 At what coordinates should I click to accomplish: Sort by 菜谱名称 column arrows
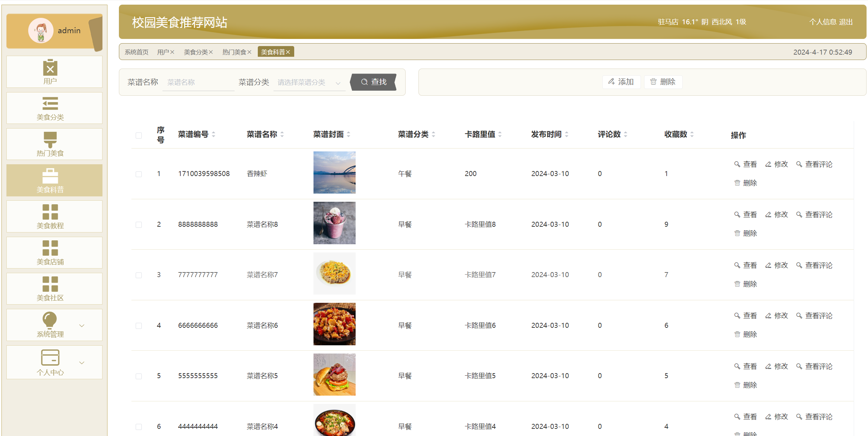[x=282, y=134]
